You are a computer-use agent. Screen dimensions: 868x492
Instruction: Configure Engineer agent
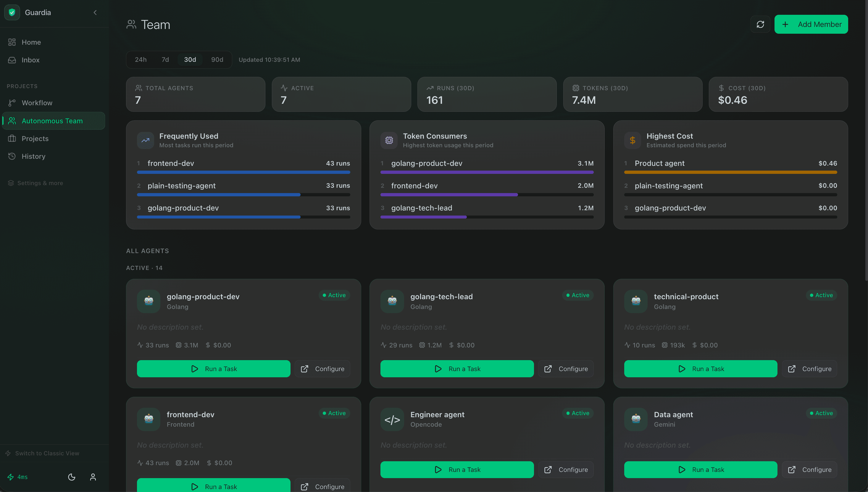pyautogui.click(x=566, y=470)
